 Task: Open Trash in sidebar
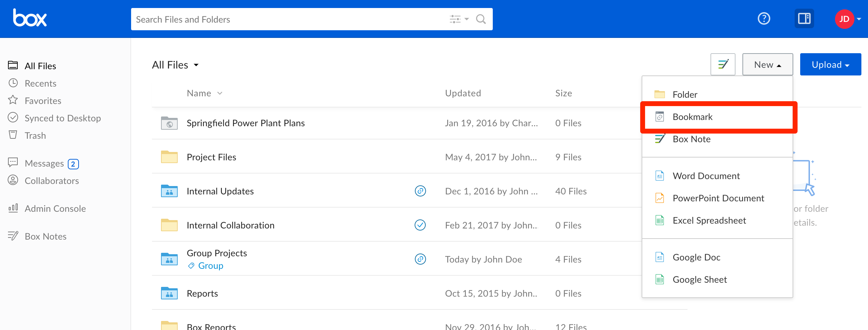[35, 136]
